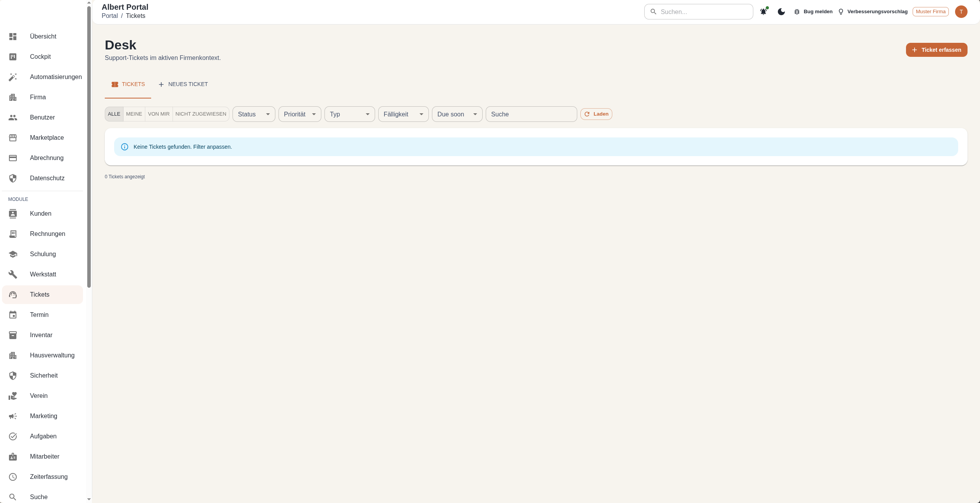The height and width of the screenshot is (503, 980).
Task: Click the Tickets headset icon in sidebar
Action: coord(13,295)
